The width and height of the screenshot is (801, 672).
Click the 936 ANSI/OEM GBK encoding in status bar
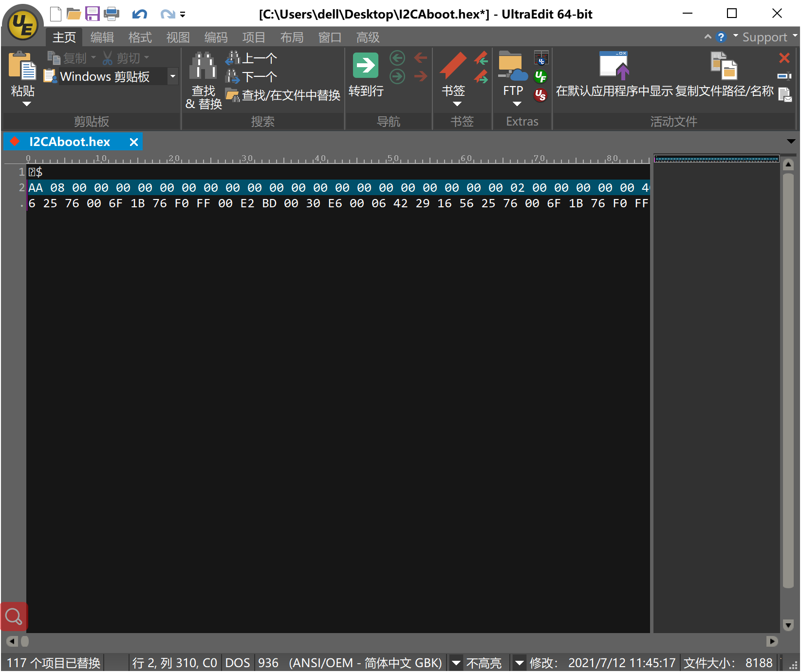pyautogui.click(x=350, y=663)
